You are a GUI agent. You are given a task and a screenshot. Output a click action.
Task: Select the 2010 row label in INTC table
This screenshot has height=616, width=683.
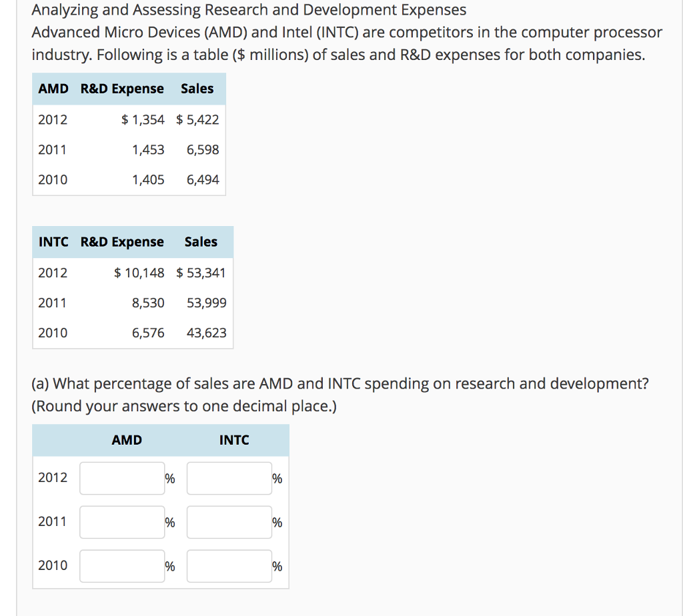tap(54, 333)
